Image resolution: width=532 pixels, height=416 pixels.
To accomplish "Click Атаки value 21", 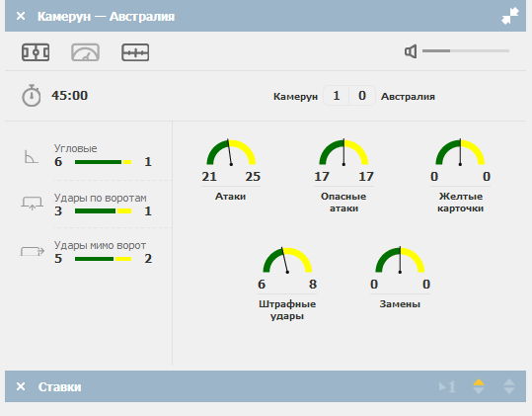I will [x=209, y=177].
